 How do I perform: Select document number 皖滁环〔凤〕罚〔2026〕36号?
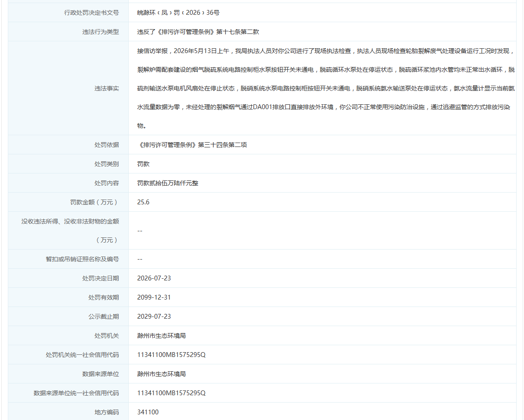178,13
